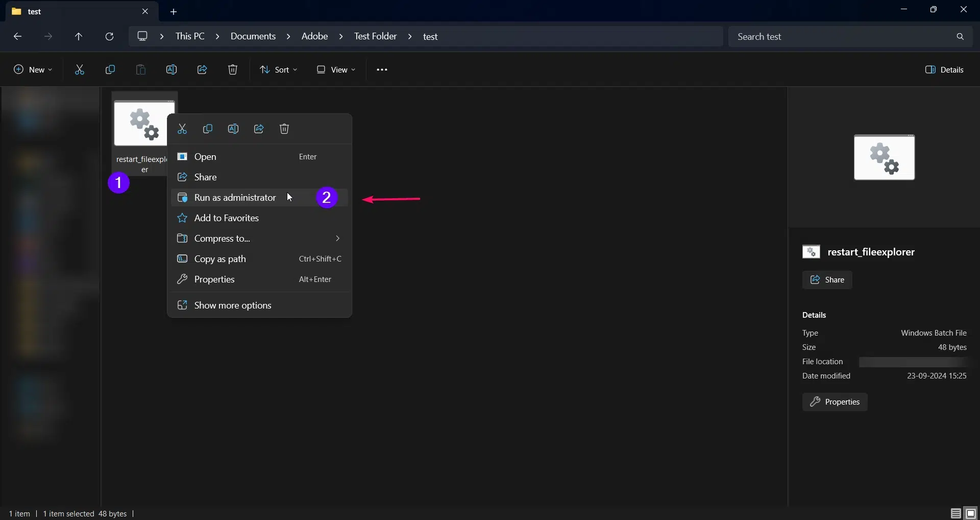Expand the Compress to submenu arrow
This screenshot has height=520, width=980.
point(337,239)
